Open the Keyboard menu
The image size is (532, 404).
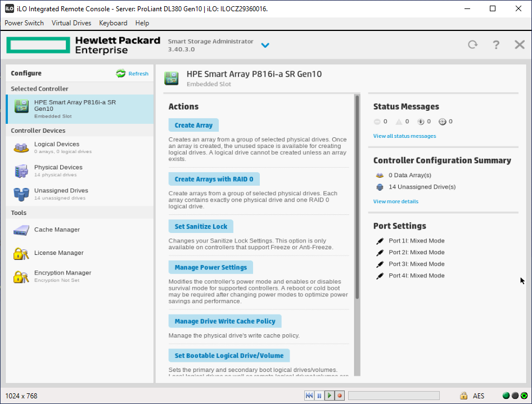coord(113,23)
